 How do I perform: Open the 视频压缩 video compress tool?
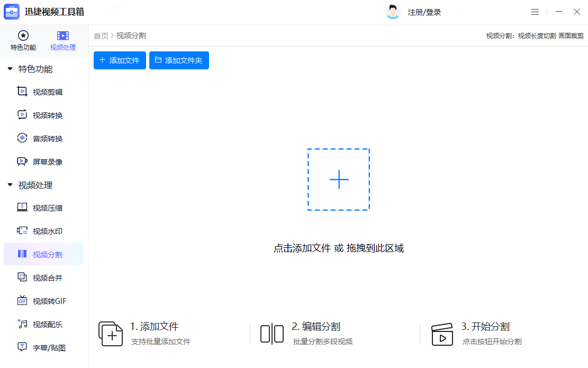pos(47,208)
